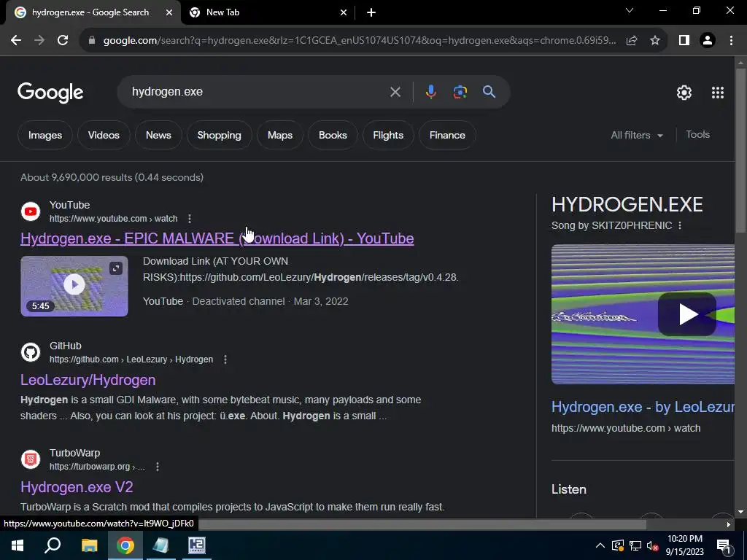The height and width of the screenshot is (560, 747).
Task: Open Google quick settings gear
Action: (x=684, y=93)
